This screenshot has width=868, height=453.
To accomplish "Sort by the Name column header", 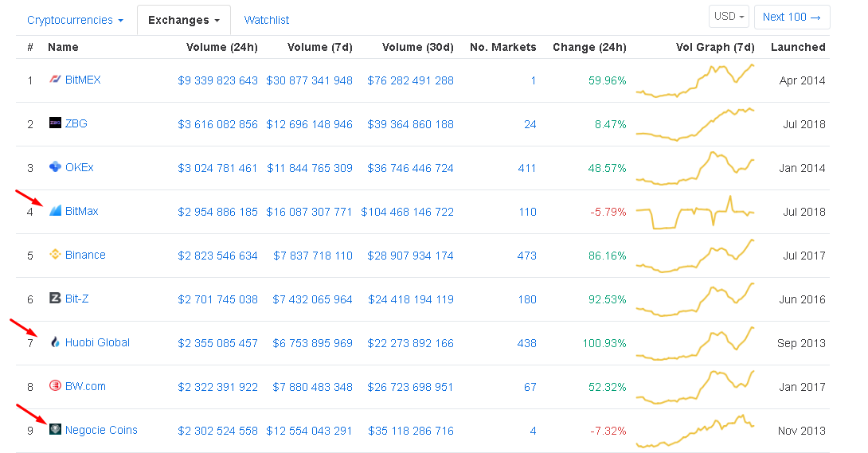I will [63, 47].
